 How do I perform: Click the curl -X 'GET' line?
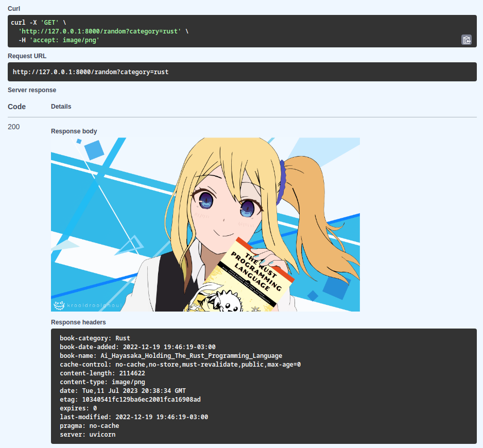[x=39, y=23]
